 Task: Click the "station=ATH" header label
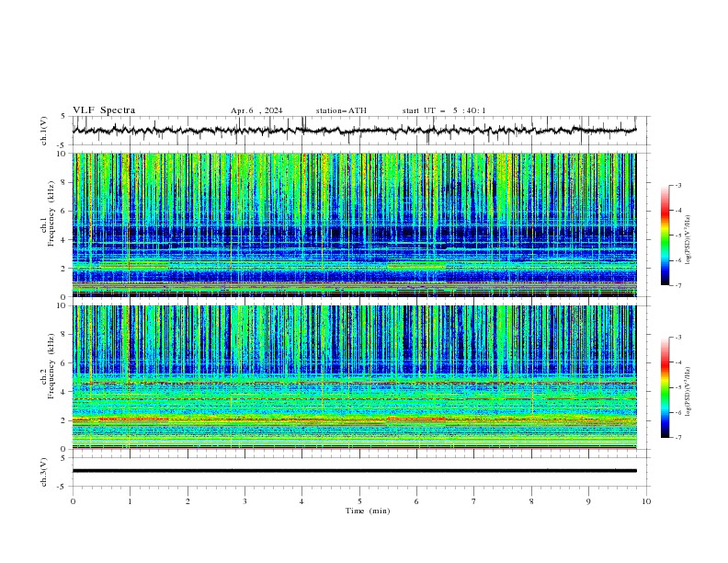[x=341, y=110]
